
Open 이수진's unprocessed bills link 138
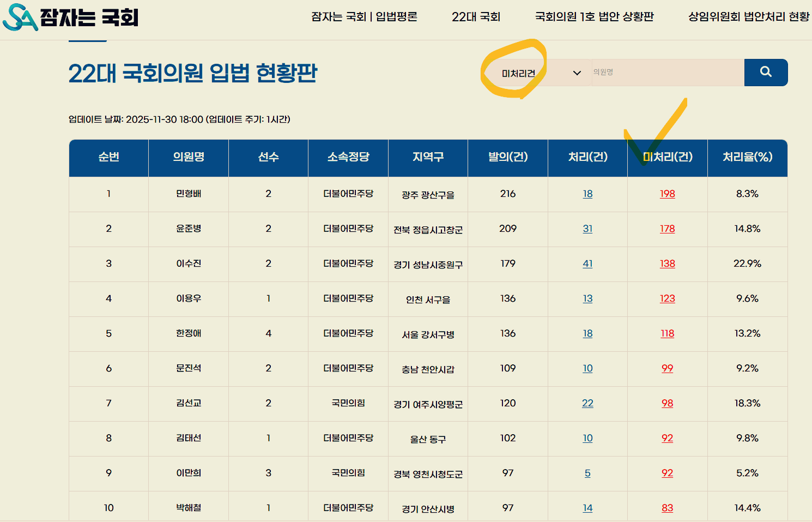pos(668,263)
